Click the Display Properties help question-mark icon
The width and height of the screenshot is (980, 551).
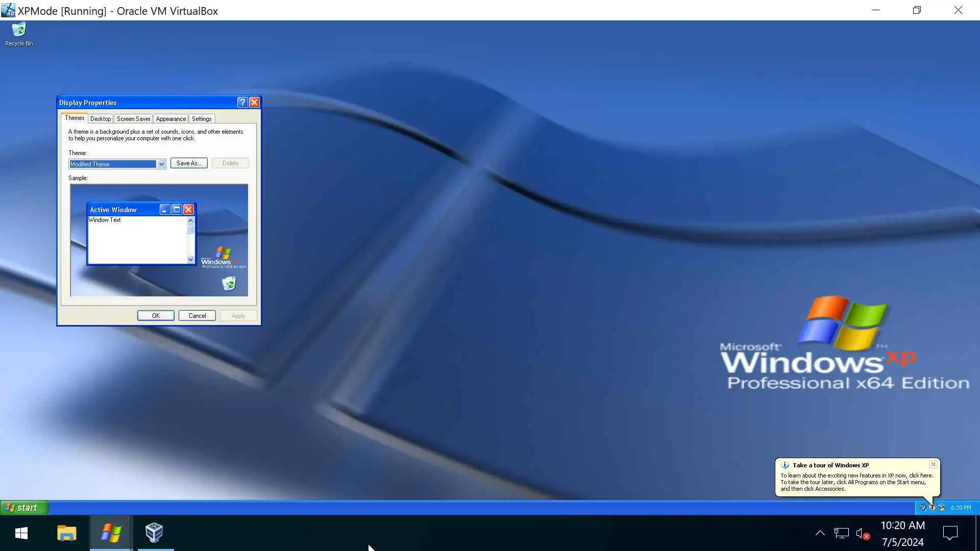point(242,103)
